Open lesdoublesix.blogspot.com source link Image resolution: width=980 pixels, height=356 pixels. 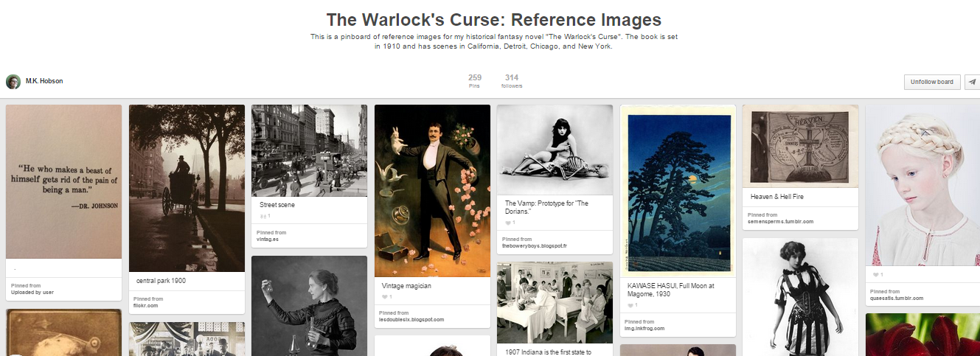(411, 319)
